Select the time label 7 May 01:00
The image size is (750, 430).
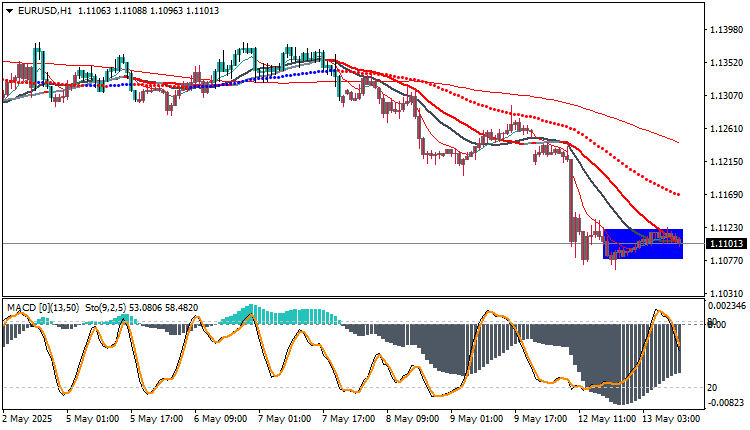pos(285,419)
